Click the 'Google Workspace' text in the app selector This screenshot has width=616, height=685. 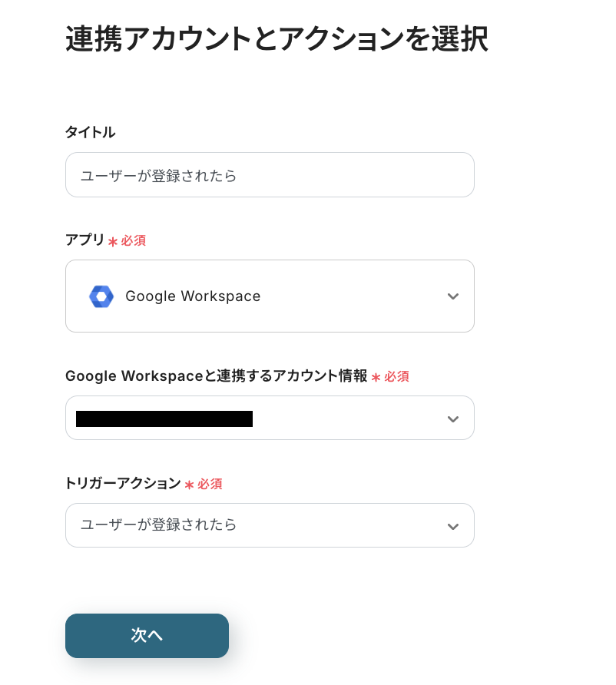point(193,296)
